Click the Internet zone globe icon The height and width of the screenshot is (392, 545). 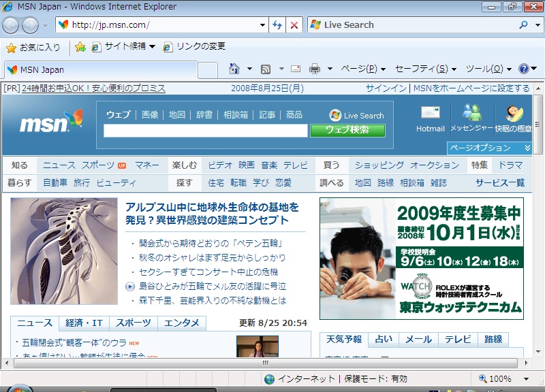269,379
